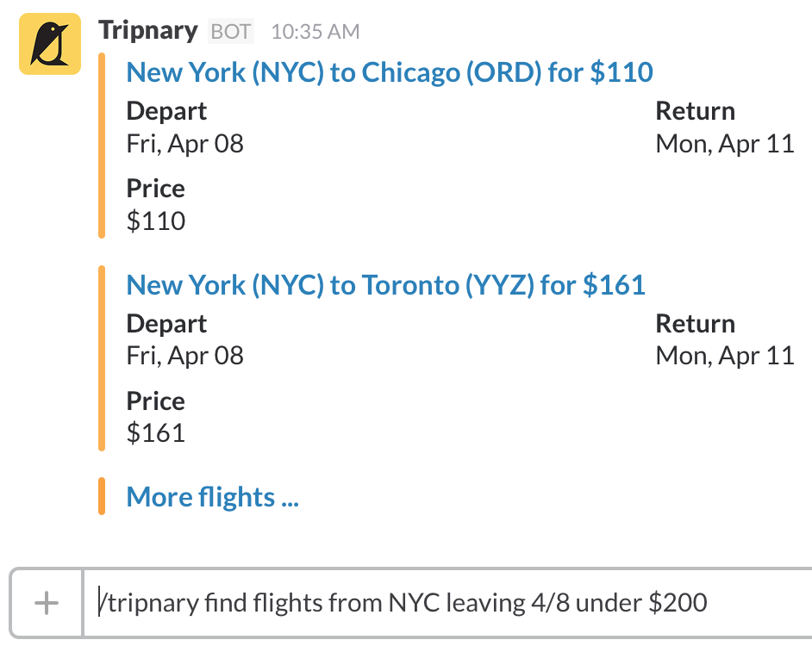
Task: Click the BOT badge label
Action: pos(231,33)
